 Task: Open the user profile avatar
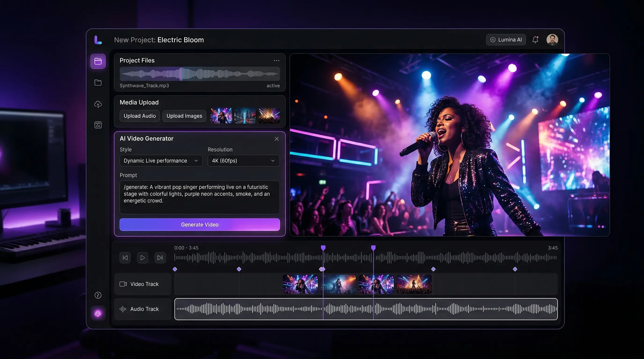click(552, 40)
